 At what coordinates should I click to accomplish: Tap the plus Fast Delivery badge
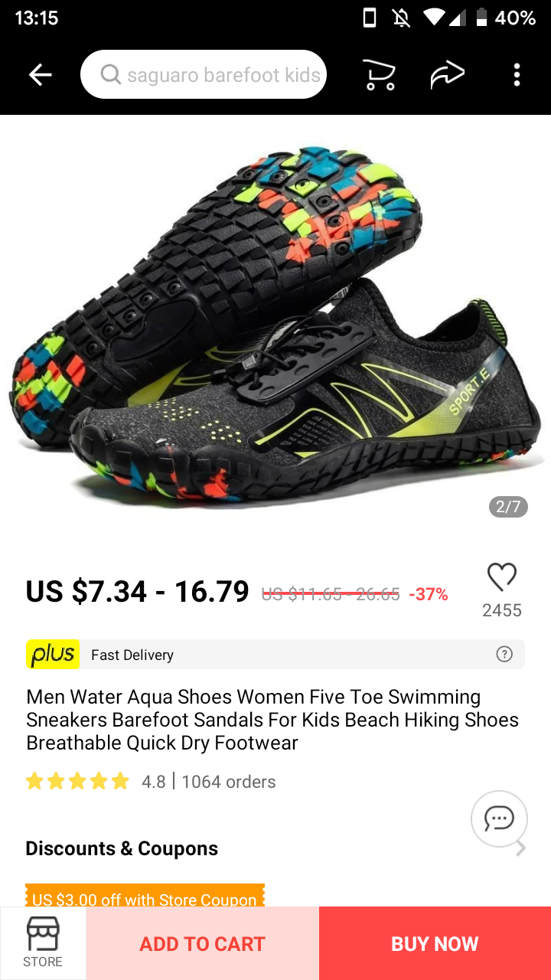[x=53, y=655]
